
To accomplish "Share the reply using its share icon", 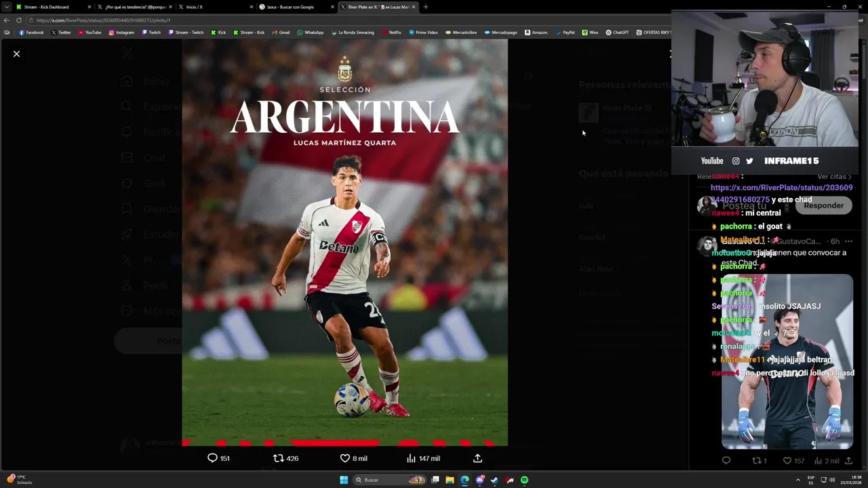I will [x=848, y=461].
